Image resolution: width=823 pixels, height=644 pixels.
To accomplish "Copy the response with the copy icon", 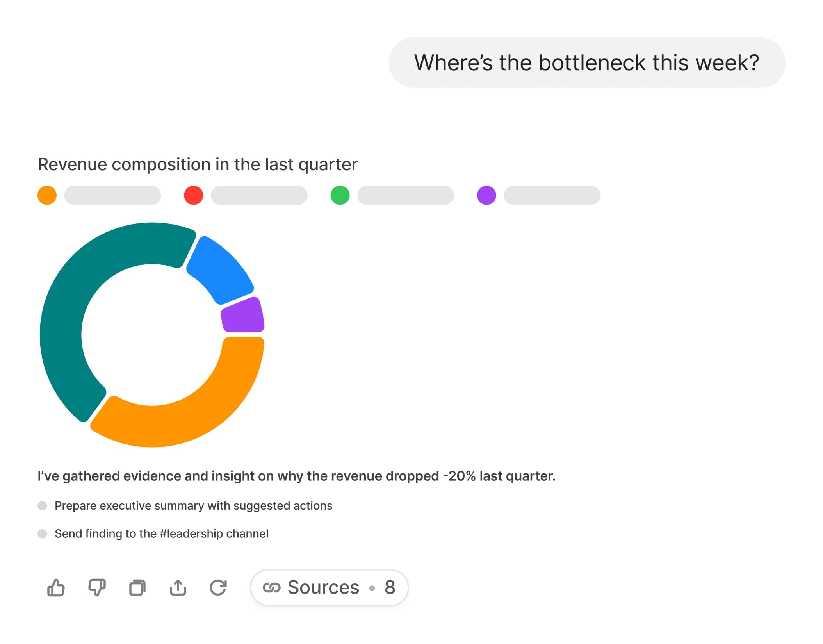I will (137, 587).
